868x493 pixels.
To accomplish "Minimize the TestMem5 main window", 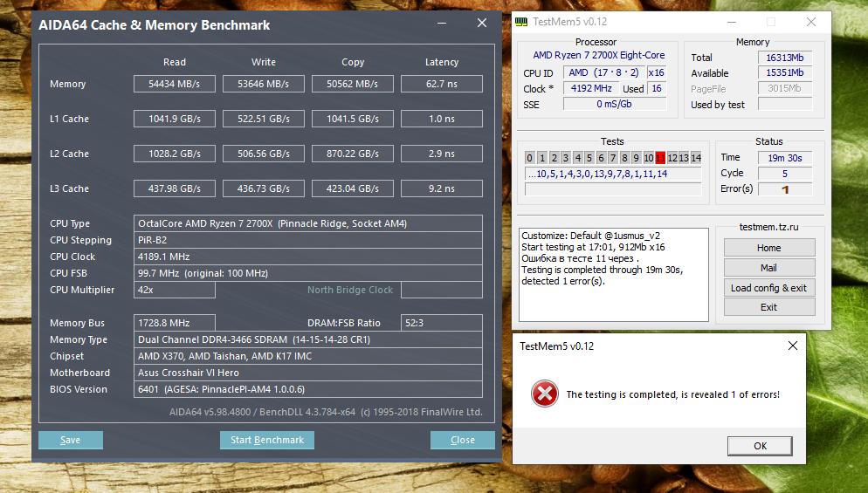I will tap(732, 22).
